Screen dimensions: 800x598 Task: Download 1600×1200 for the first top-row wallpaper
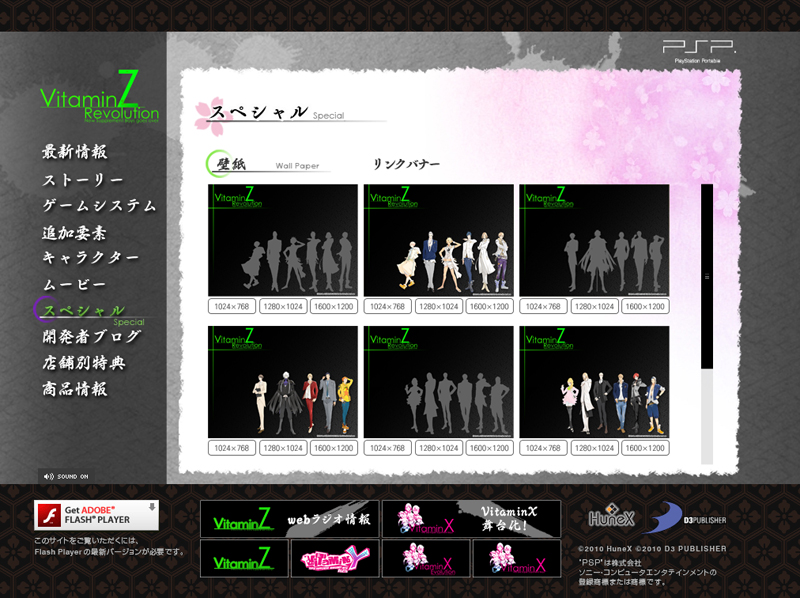334,306
